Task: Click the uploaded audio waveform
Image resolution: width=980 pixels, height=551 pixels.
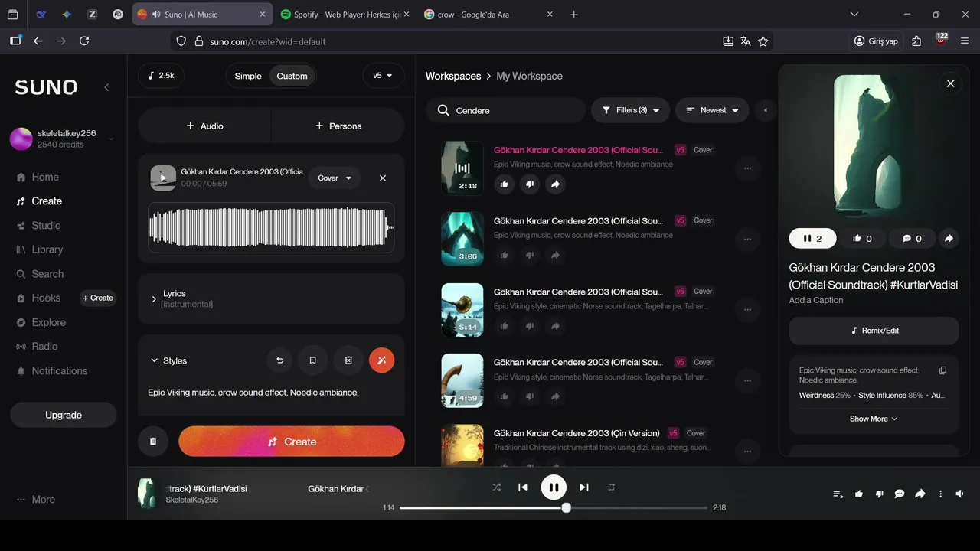Action: tap(271, 227)
